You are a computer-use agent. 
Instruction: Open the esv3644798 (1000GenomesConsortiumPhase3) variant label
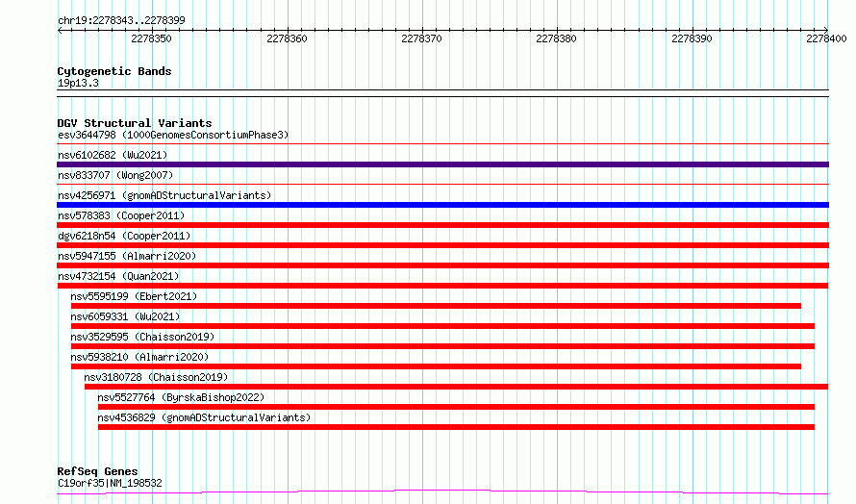click(173, 135)
